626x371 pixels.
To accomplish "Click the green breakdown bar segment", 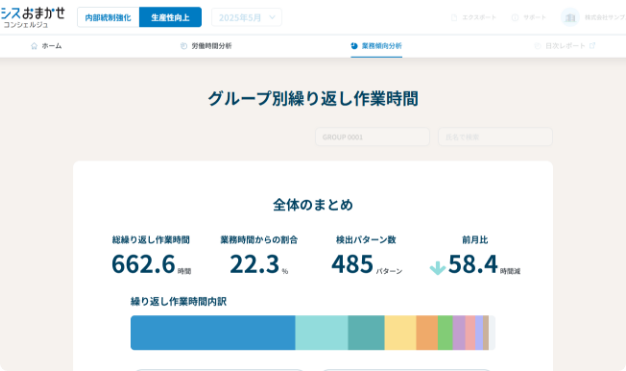I will tap(445, 333).
